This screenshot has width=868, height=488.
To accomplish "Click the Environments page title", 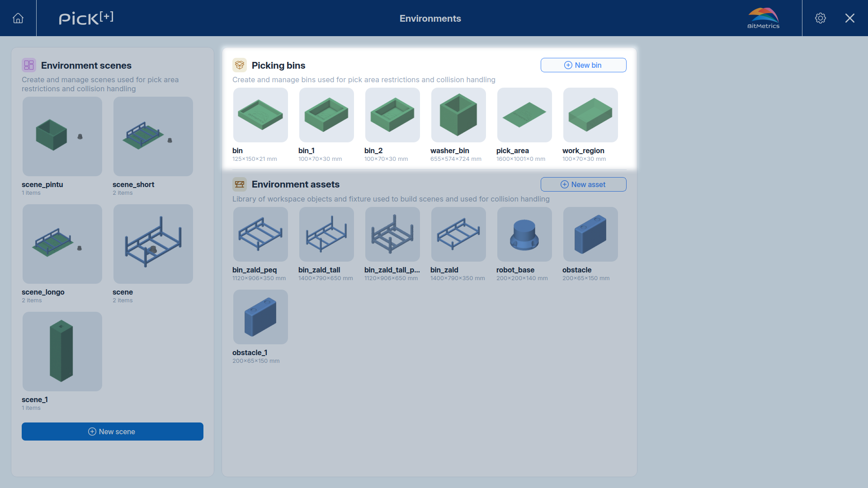I will pyautogui.click(x=430, y=19).
